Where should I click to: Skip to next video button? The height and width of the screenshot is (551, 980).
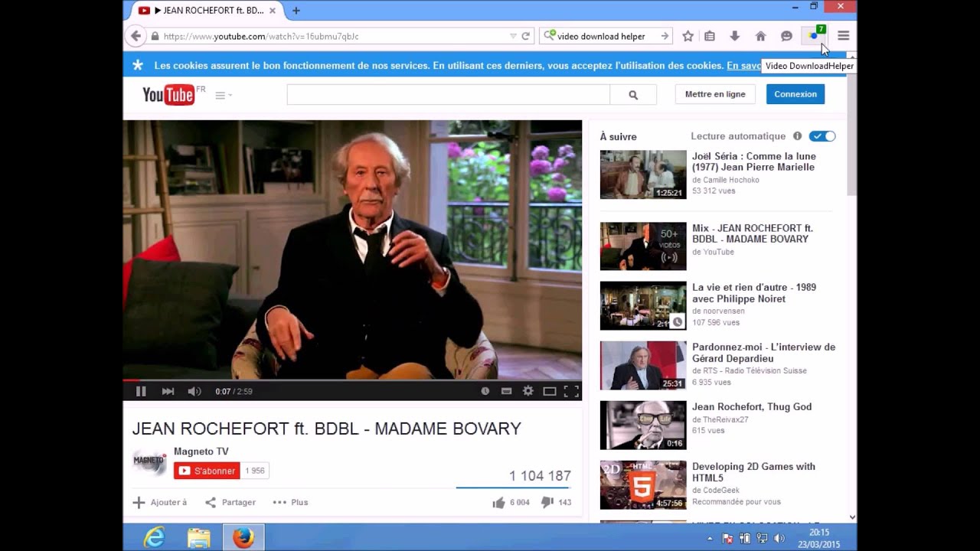[168, 391]
